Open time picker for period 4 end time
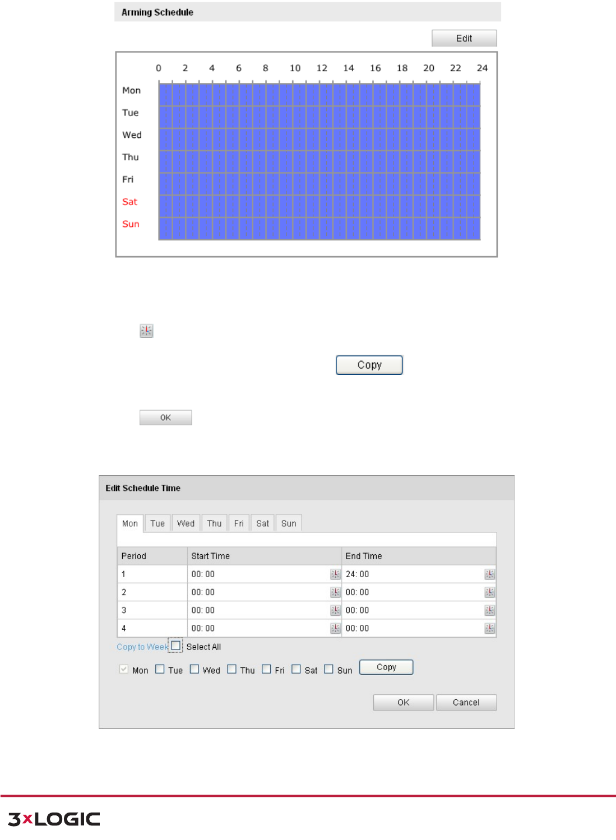Image resolution: width=616 pixels, height=840 pixels. coord(490,628)
